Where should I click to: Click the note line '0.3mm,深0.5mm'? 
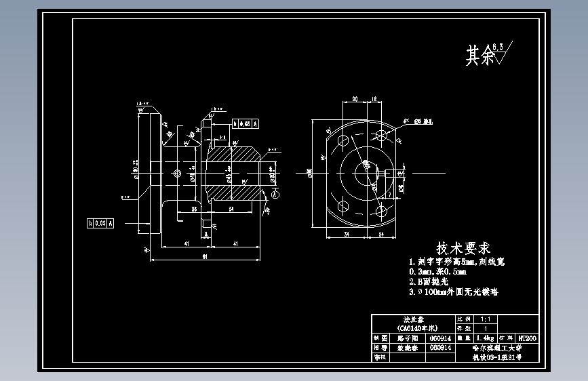[437, 271]
